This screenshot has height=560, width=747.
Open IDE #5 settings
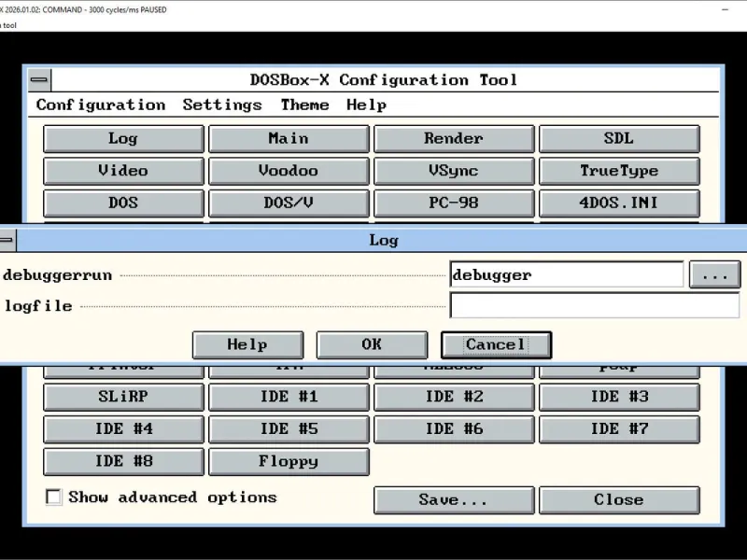click(289, 429)
